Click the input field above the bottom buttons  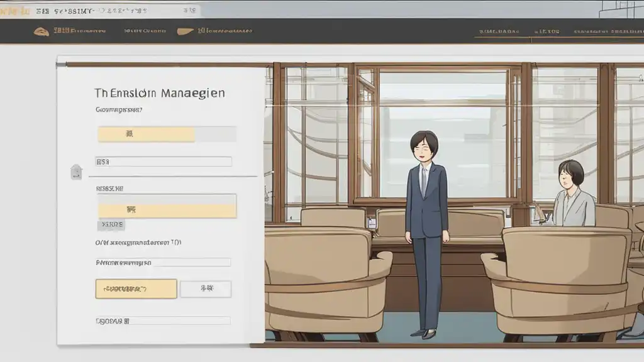(x=163, y=262)
